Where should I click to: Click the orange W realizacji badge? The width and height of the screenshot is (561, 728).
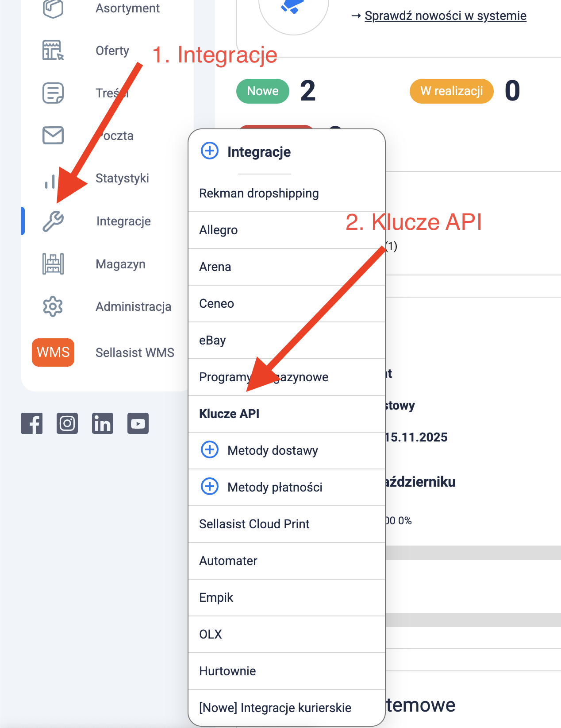451,91
